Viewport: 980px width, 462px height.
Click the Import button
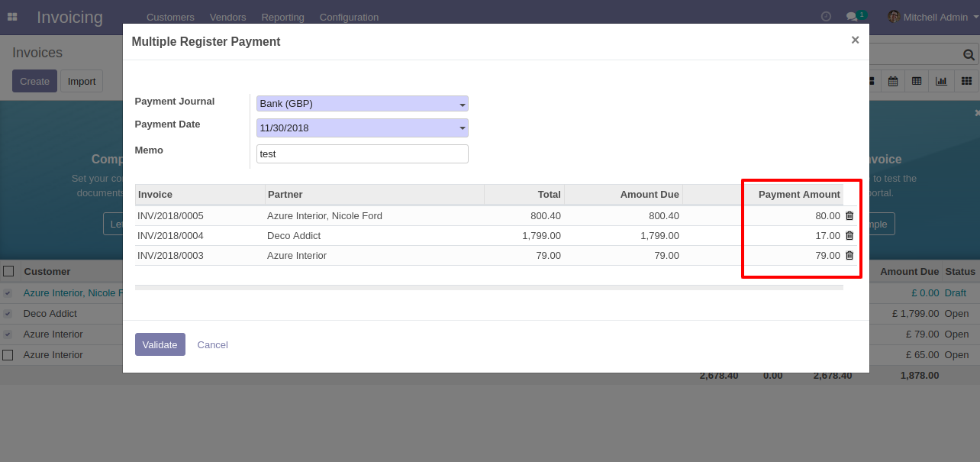point(82,81)
